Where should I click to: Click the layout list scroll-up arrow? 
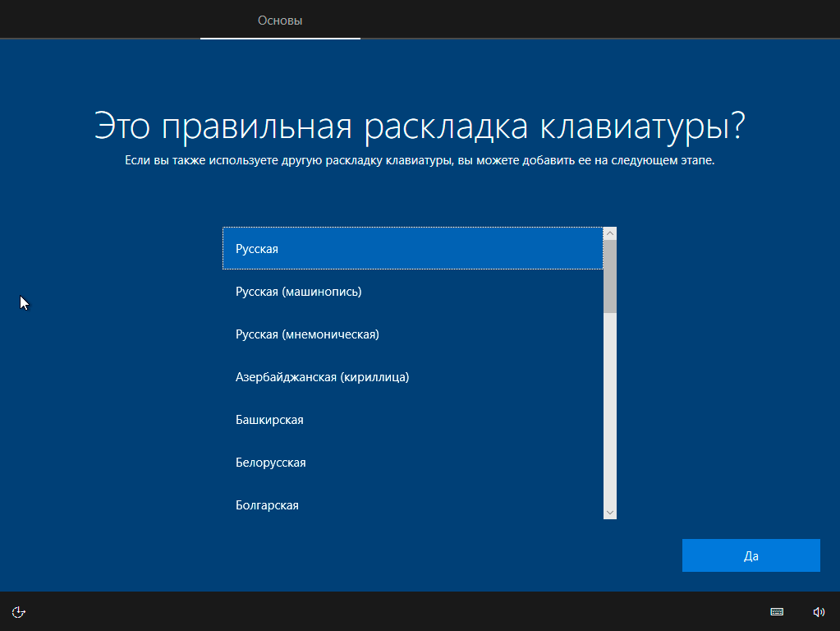pyautogui.click(x=609, y=234)
